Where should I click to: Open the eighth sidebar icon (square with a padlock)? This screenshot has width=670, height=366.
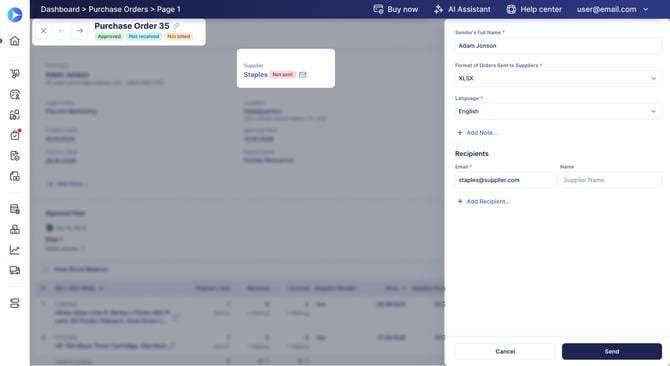tap(15, 176)
